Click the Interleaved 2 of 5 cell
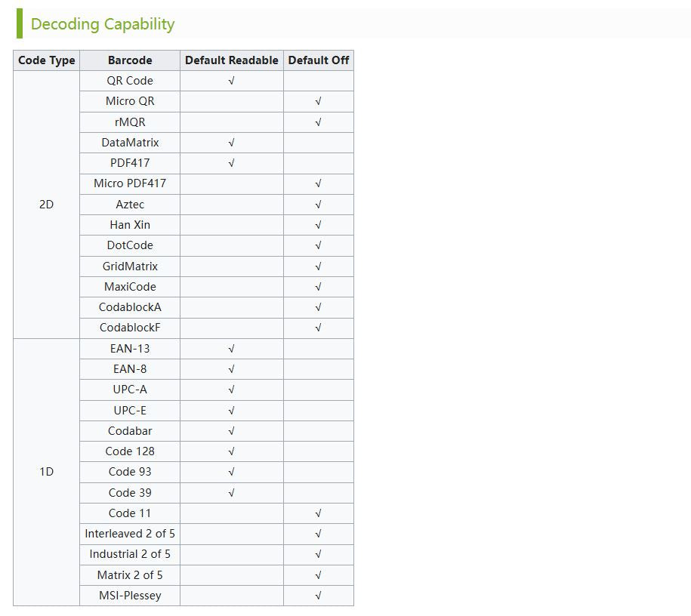 [x=130, y=534]
